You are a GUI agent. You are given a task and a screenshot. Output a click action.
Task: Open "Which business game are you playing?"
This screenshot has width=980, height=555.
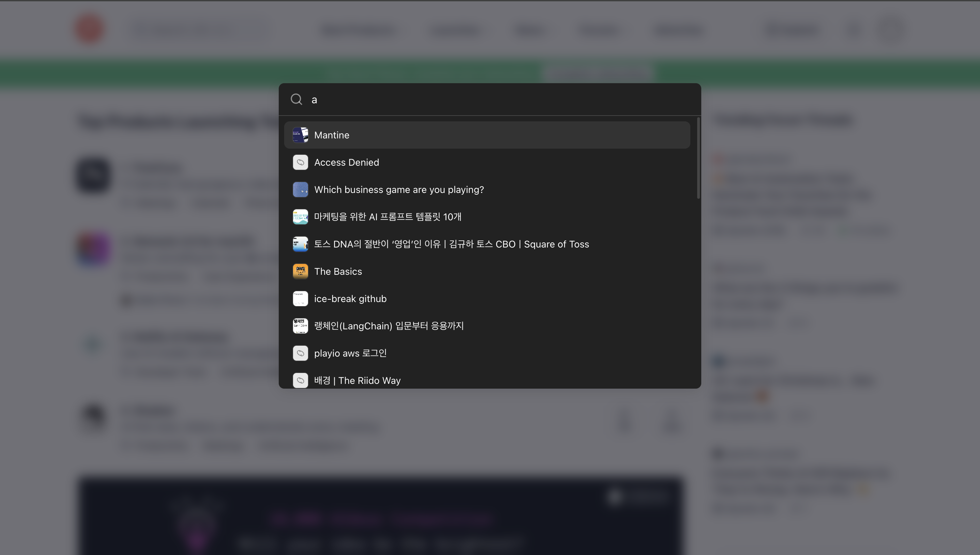[x=399, y=190]
